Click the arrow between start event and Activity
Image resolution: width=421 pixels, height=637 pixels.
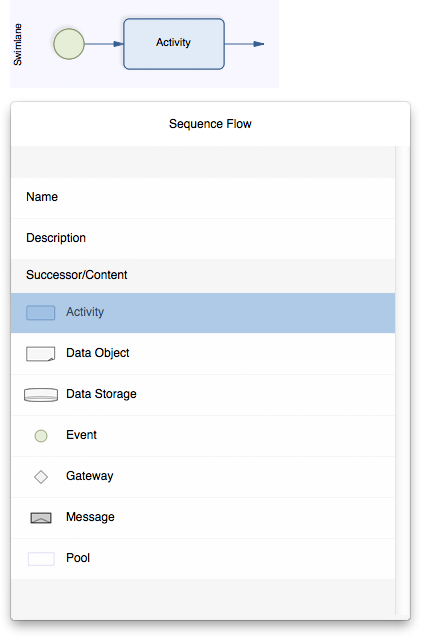click(x=104, y=44)
